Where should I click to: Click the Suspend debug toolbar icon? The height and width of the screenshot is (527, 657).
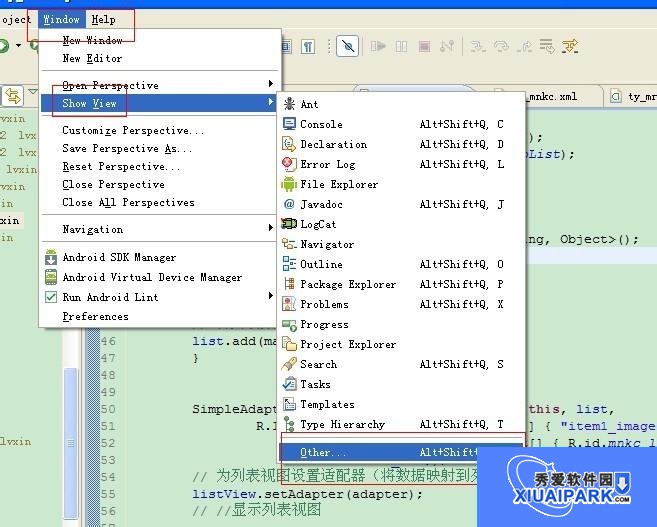(x=401, y=46)
